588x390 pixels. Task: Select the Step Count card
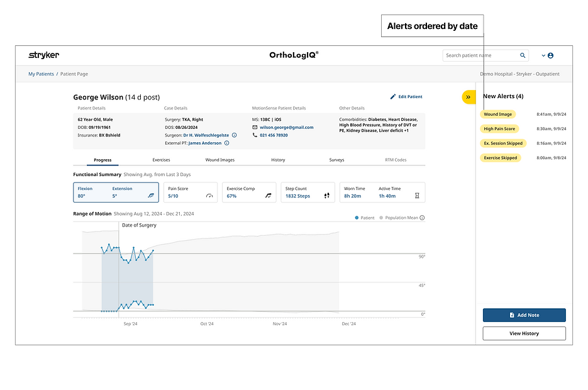[308, 192]
